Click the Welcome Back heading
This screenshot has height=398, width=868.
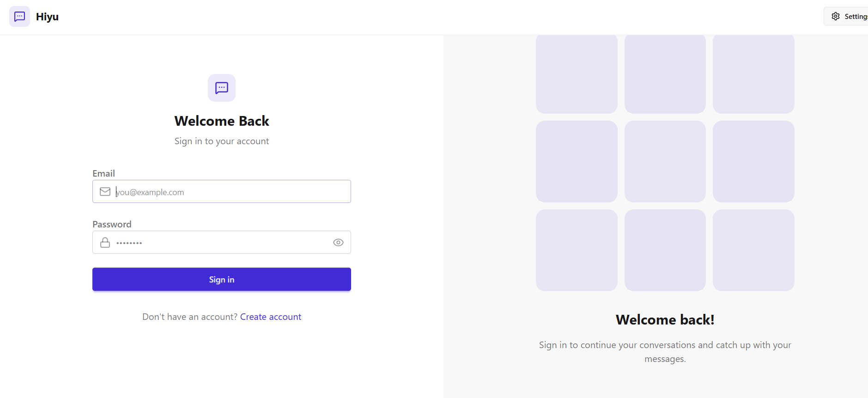pos(222,121)
